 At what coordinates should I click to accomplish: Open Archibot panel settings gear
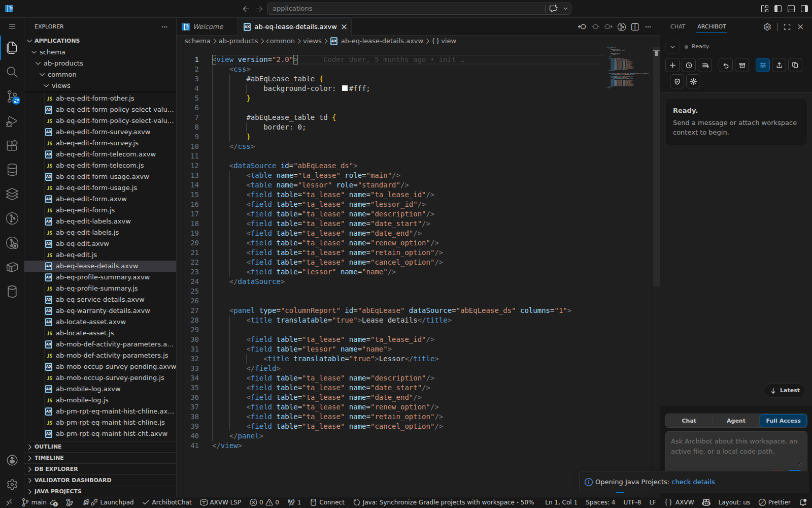pos(767,26)
